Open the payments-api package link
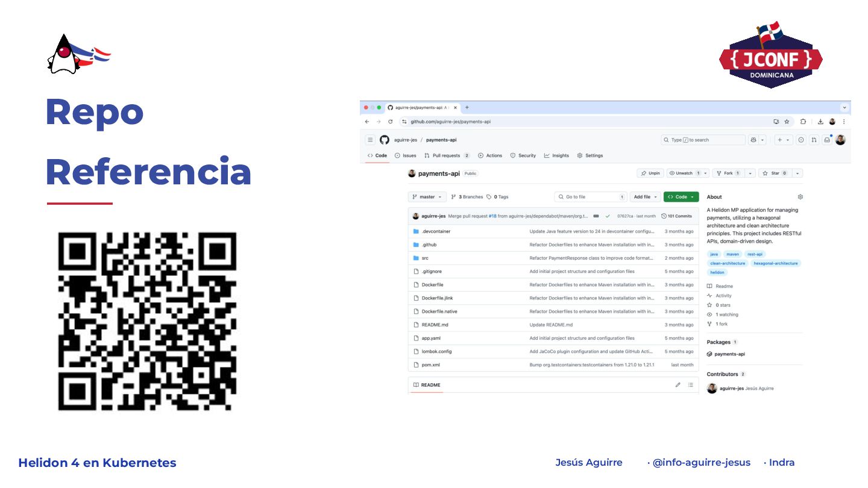The width and height of the screenshot is (868, 488). click(726, 354)
